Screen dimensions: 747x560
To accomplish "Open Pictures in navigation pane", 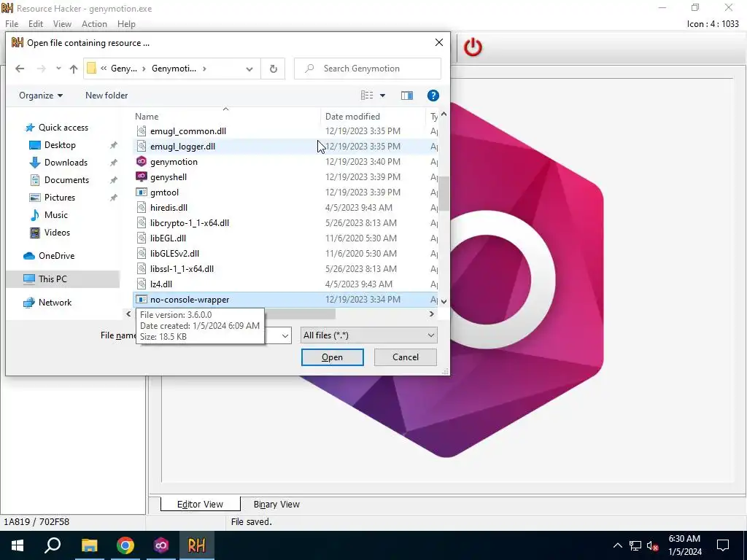I will tap(60, 197).
